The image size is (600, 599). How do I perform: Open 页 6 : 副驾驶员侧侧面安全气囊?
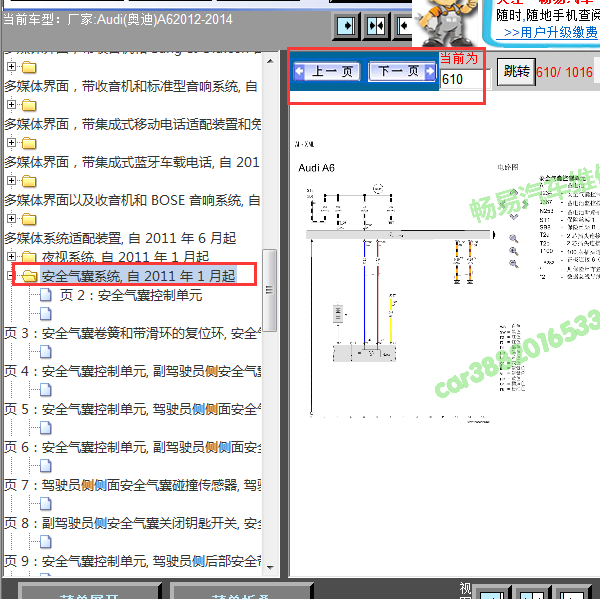point(132,447)
